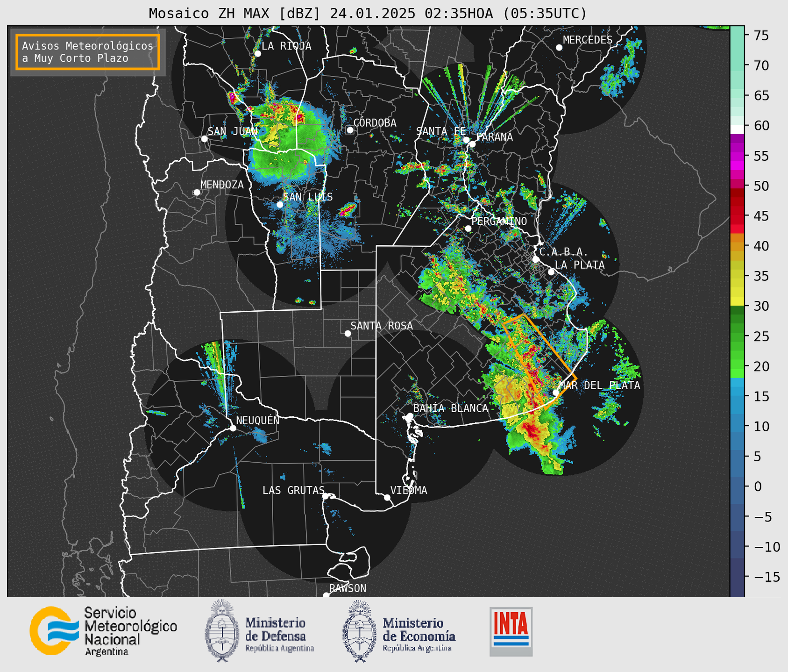Click the LAS GRUTAS city marker dot

(x=326, y=496)
